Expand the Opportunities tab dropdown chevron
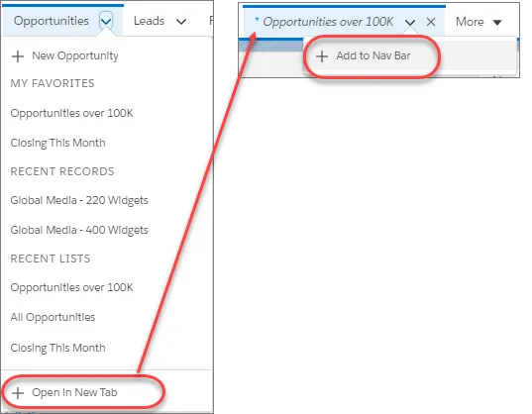This screenshot has height=414, width=532. tap(106, 21)
